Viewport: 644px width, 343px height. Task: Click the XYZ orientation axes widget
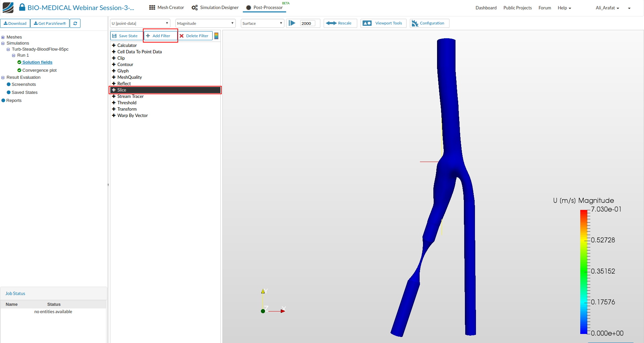click(x=273, y=301)
